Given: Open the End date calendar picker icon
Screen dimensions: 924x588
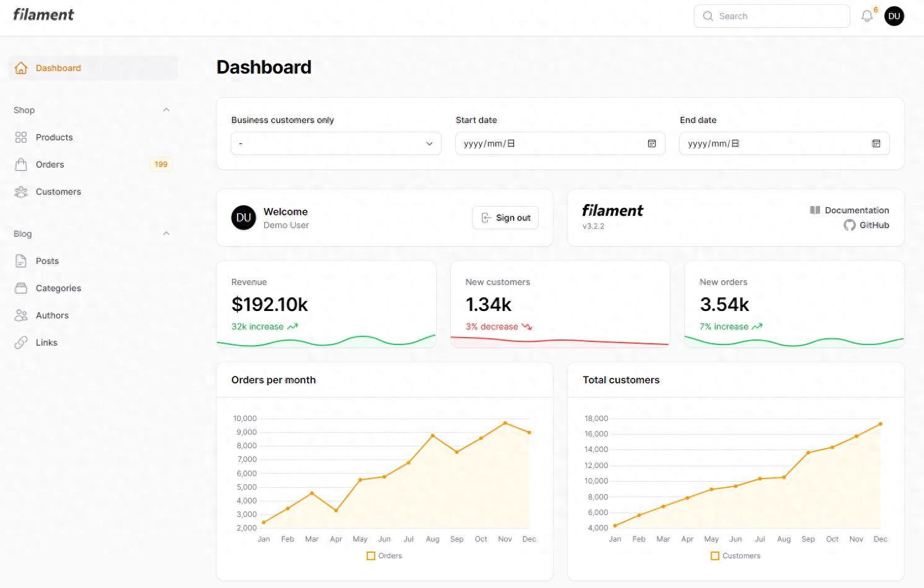Looking at the screenshot, I should click(876, 143).
